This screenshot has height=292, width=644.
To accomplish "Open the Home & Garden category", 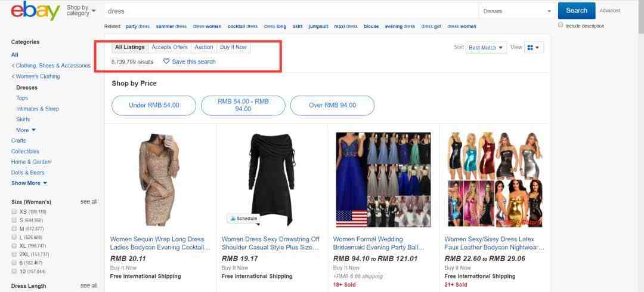I will point(31,162).
